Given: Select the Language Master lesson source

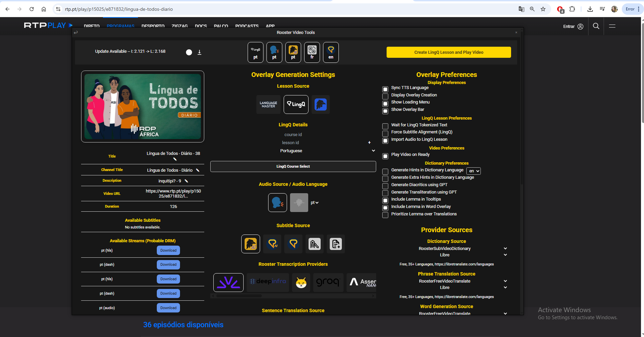Looking at the screenshot, I should 268,104.
